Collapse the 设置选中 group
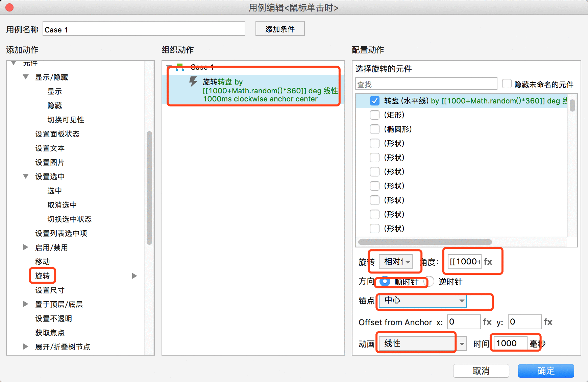The height and width of the screenshot is (382, 588). tap(26, 176)
